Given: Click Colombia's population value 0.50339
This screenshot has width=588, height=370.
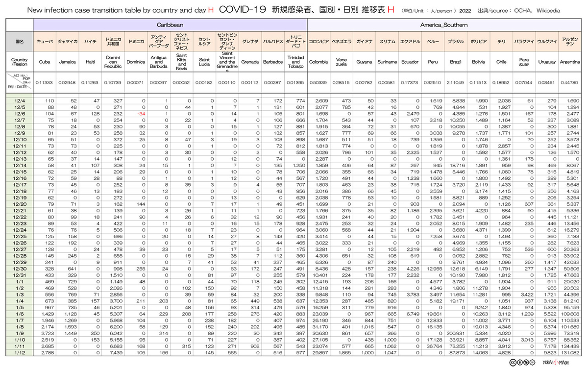Looking at the screenshot, I should [x=319, y=83].
